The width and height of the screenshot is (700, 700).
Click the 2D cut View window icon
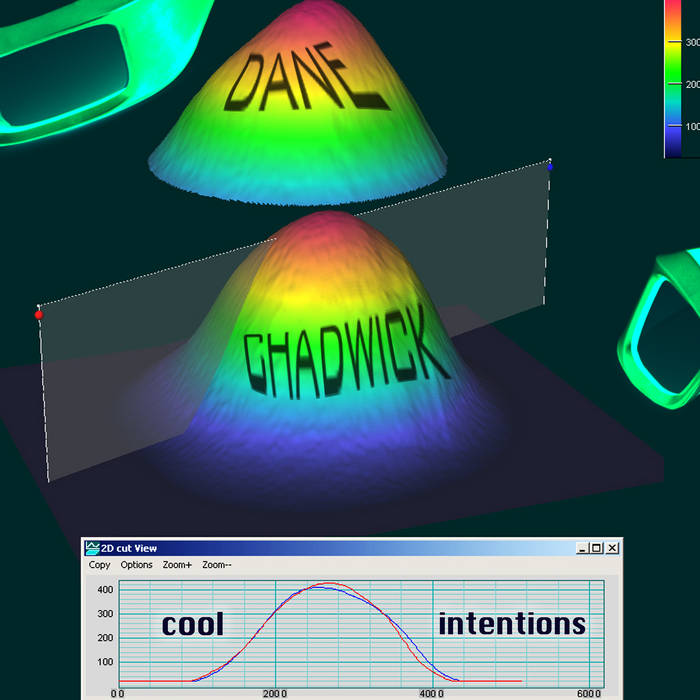[93, 548]
